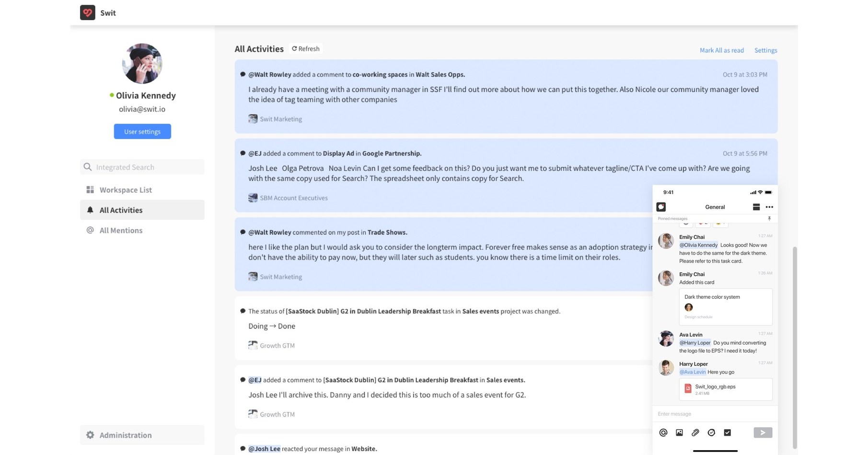Select All Mentions in the sidebar
Viewport: 868px width, 455px height.
click(x=121, y=230)
